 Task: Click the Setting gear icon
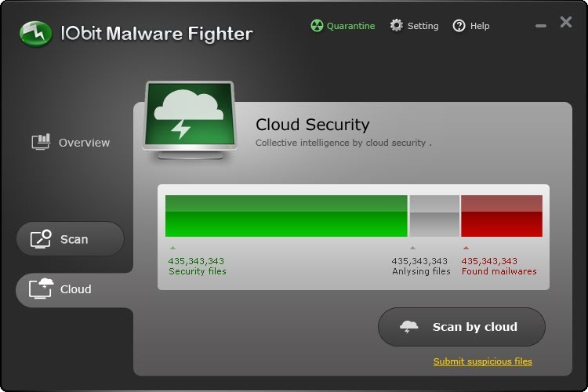pyautogui.click(x=397, y=26)
